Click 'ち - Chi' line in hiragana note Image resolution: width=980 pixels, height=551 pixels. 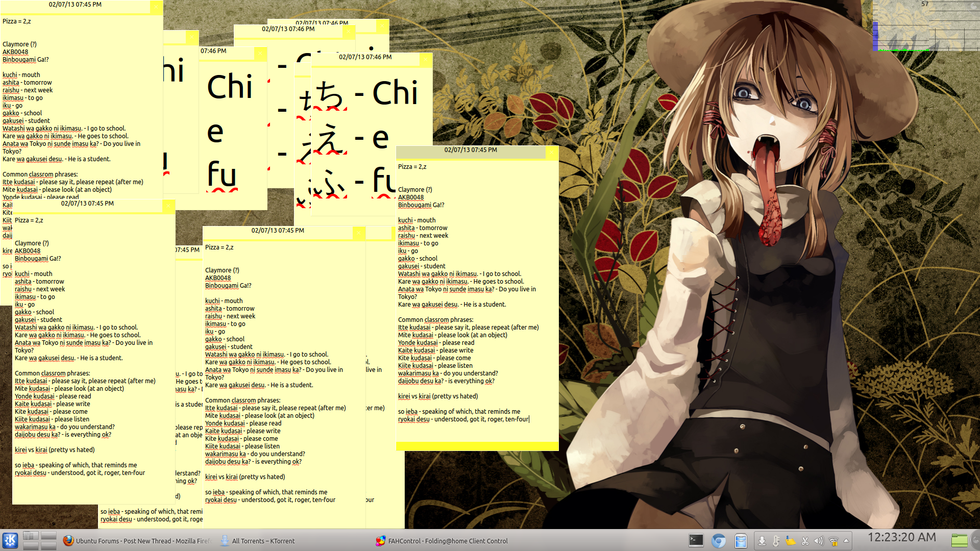click(366, 93)
